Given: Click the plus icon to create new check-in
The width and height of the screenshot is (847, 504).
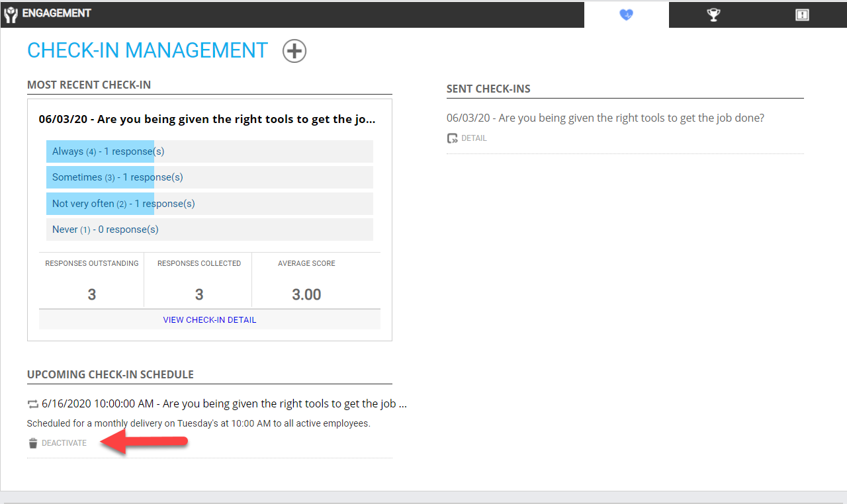Looking at the screenshot, I should (294, 50).
